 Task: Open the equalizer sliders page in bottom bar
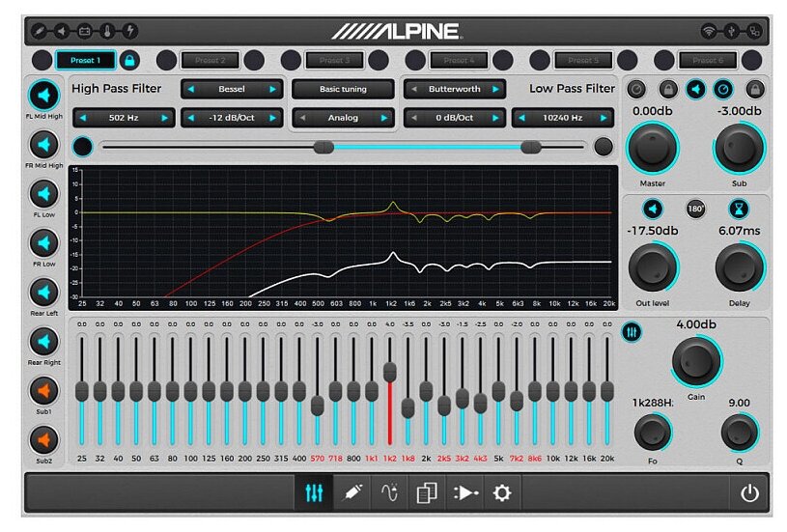tap(314, 492)
